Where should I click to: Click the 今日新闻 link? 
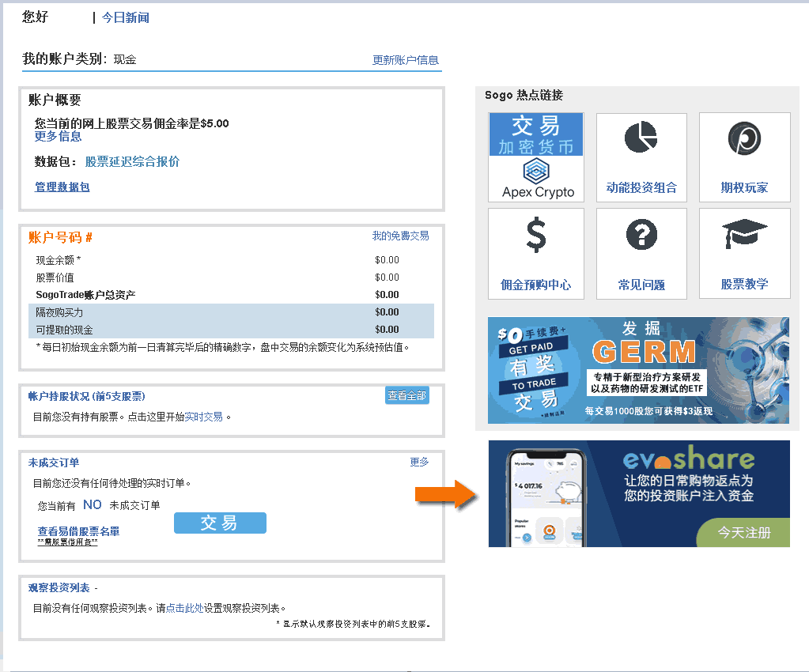click(x=126, y=18)
